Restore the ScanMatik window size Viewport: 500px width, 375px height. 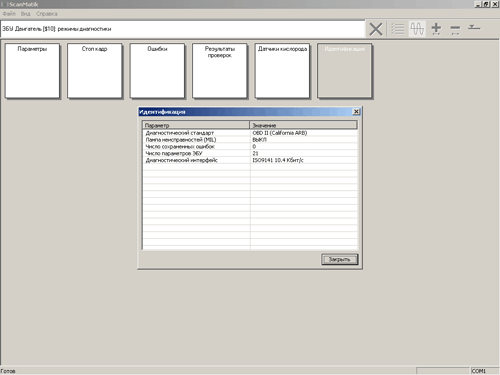(x=486, y=4)
